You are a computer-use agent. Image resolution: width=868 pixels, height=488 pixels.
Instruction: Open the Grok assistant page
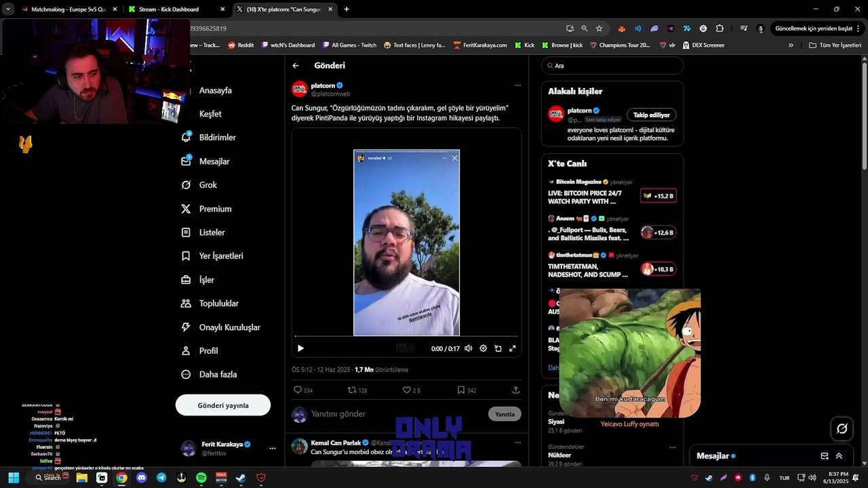coord(199,185)
